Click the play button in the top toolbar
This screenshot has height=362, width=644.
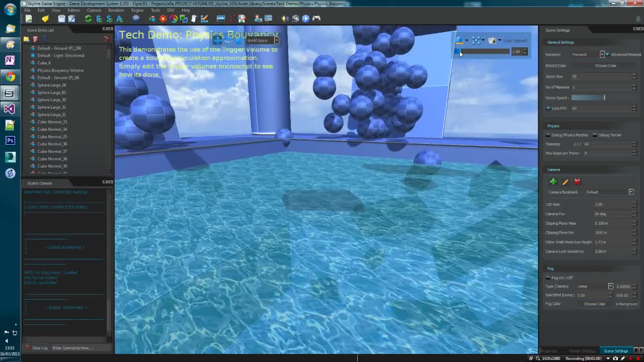305,19
